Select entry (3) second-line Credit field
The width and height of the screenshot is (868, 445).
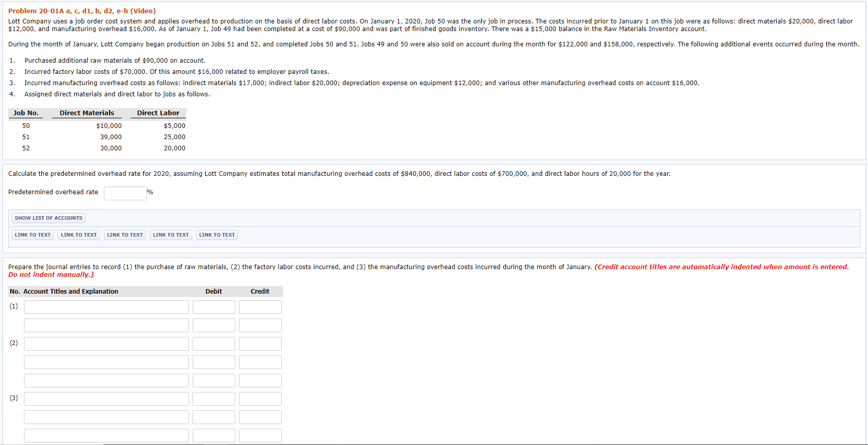pos(260,417)
